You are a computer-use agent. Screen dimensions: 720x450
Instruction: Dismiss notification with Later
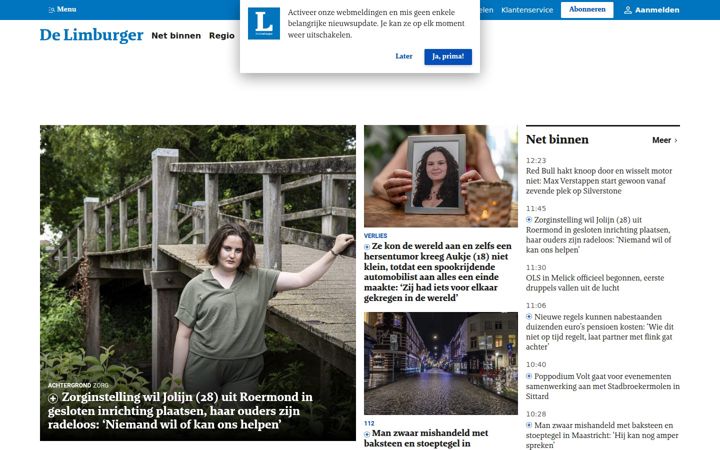(404, 56)
